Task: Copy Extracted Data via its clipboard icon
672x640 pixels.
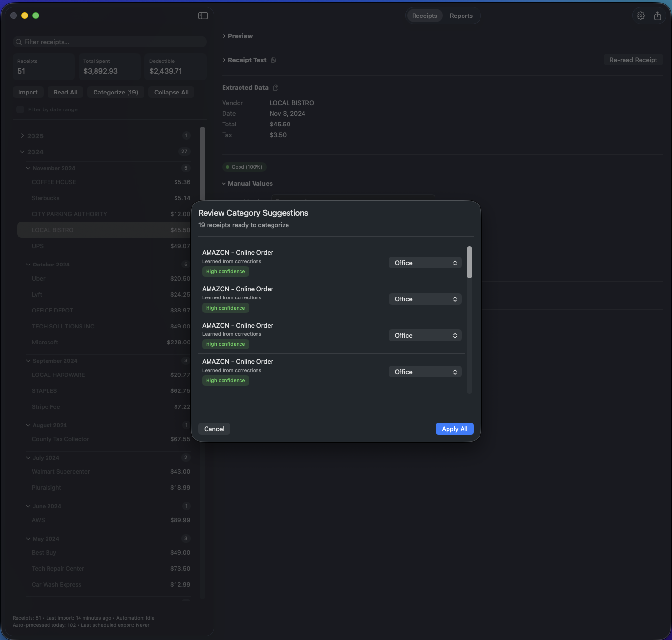Action: point(276,88)
